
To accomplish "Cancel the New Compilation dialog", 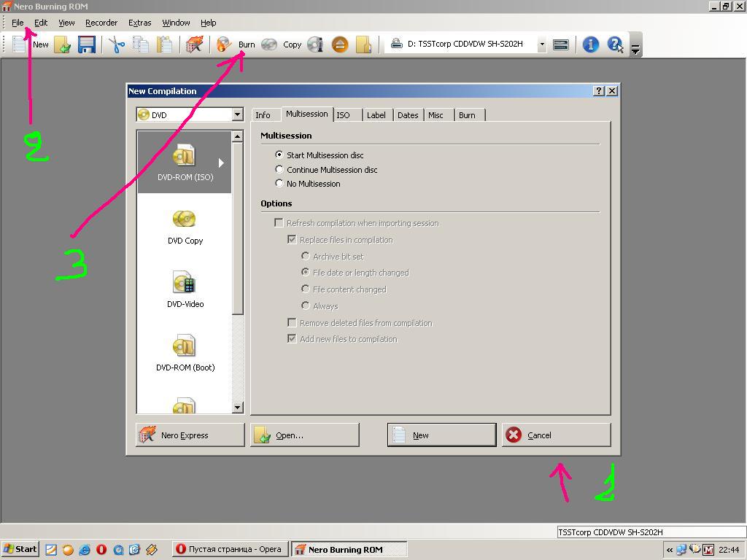I will (x=557, y=435).
